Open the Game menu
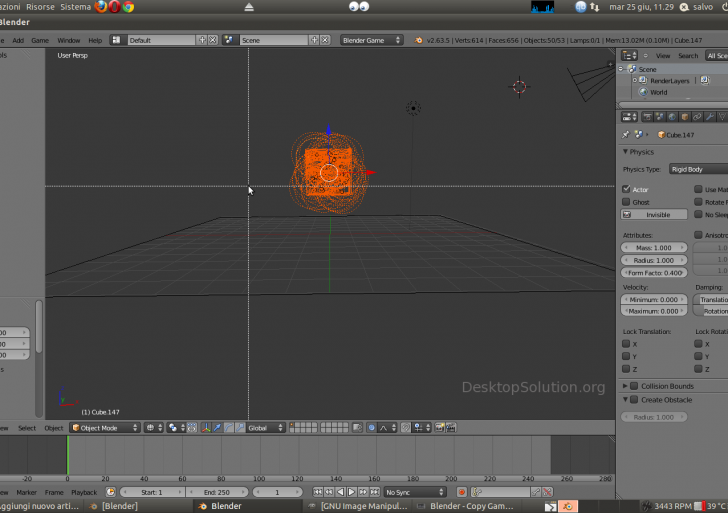The width and height of the screenshot is (728, 513). pos(40,41)
